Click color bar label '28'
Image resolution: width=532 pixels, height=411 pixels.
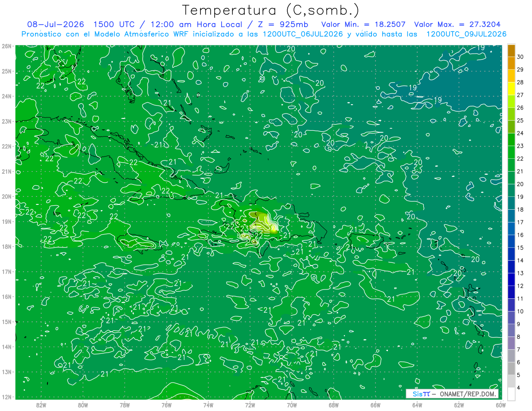pos(520,82)
